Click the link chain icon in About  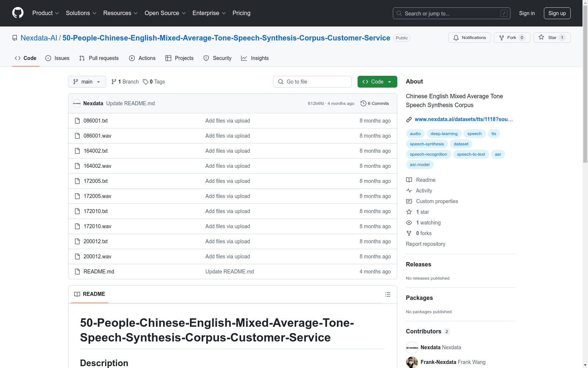click(x=409, y=119)
